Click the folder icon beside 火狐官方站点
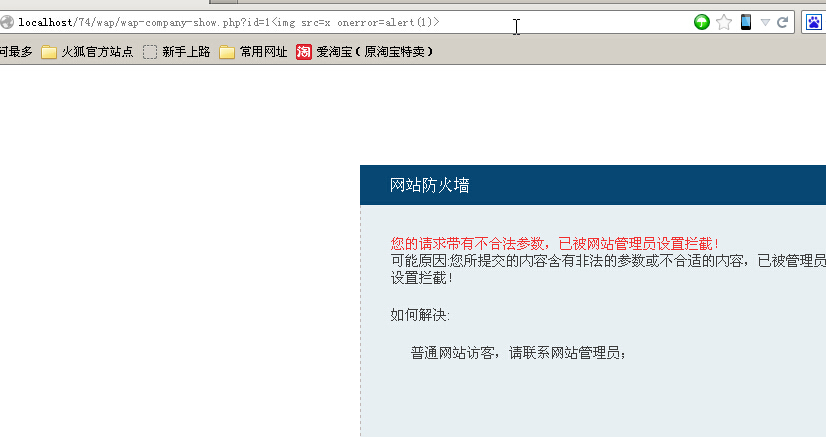Screen dimensions: 826x437 (x=49, y=52)
